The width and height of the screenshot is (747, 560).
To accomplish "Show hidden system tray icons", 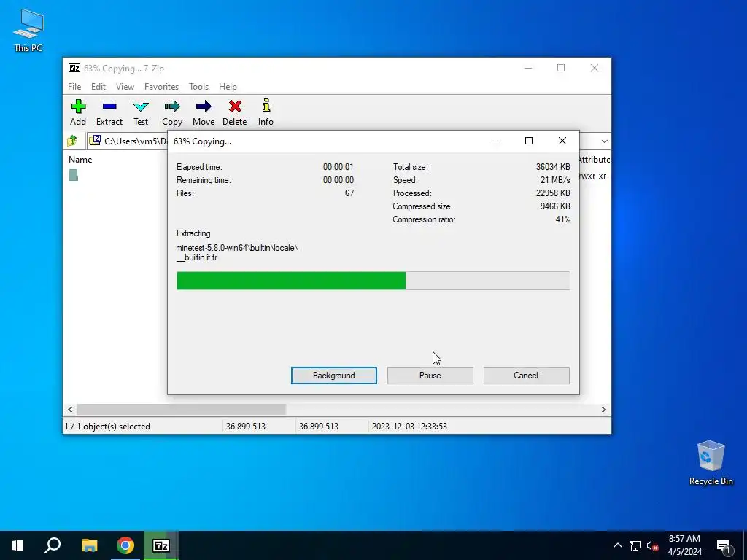I will tap(617, 545).
